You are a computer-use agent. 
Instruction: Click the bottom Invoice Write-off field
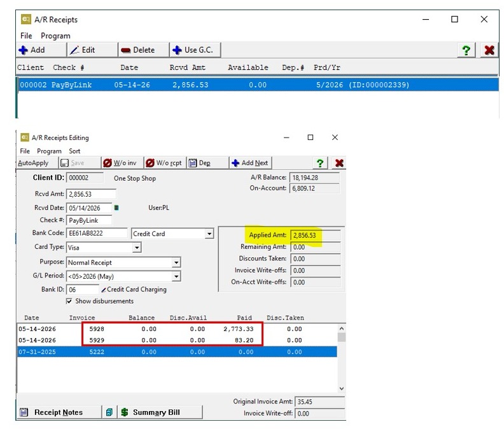pos(319,414)
